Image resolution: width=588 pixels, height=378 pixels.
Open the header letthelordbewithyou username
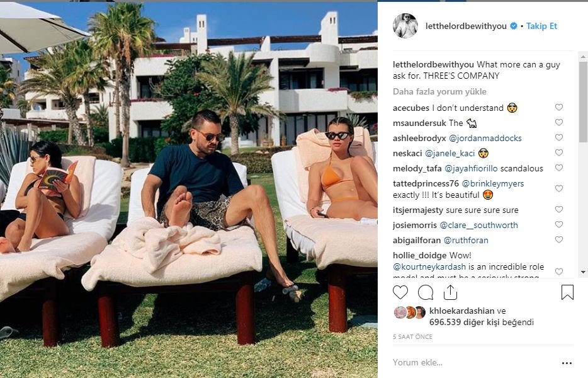[466, 26]
